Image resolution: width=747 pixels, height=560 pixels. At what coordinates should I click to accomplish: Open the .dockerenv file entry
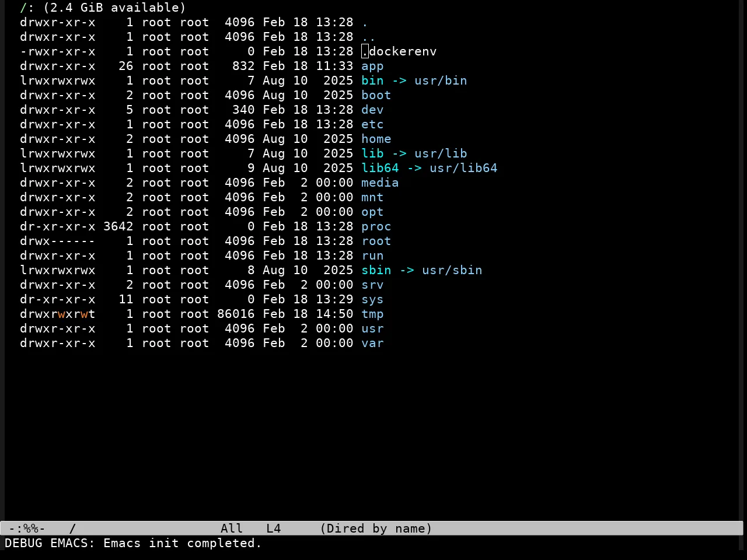click(399, 51)
